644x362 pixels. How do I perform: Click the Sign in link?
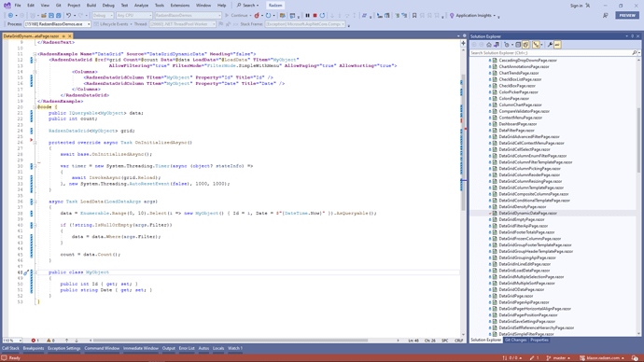[576, 6]
